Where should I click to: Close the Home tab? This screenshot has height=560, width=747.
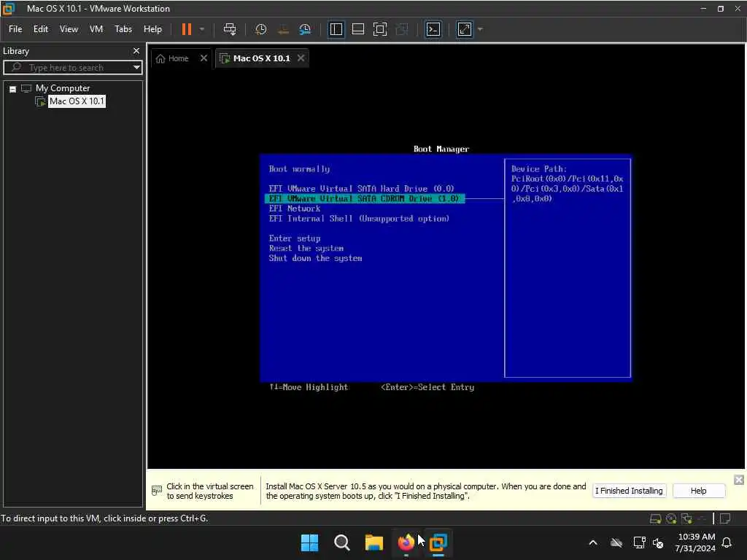pyautogui.click(x=204, y=58)
